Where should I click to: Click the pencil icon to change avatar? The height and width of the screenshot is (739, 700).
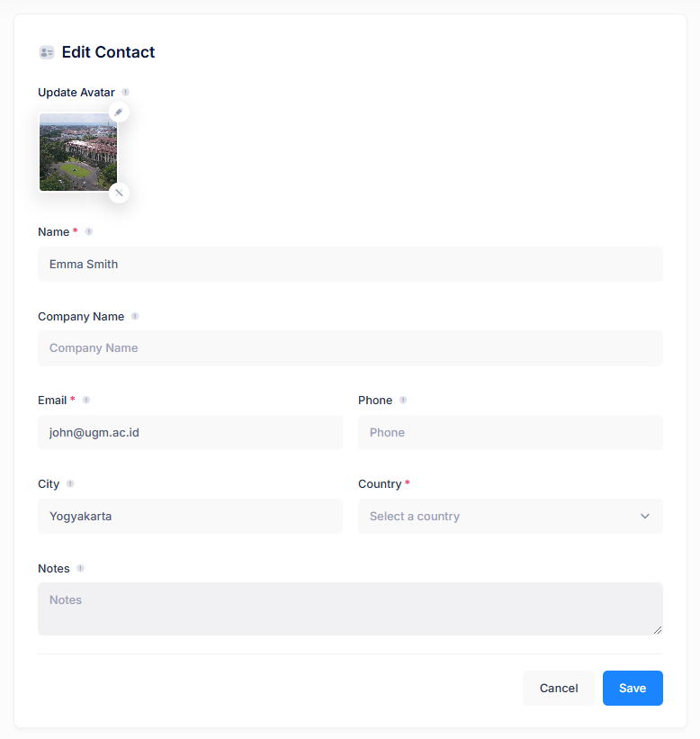119,113
